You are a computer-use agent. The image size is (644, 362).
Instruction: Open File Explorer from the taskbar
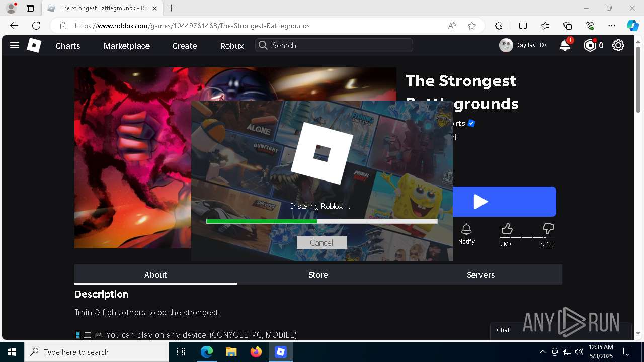coord(231,352)
